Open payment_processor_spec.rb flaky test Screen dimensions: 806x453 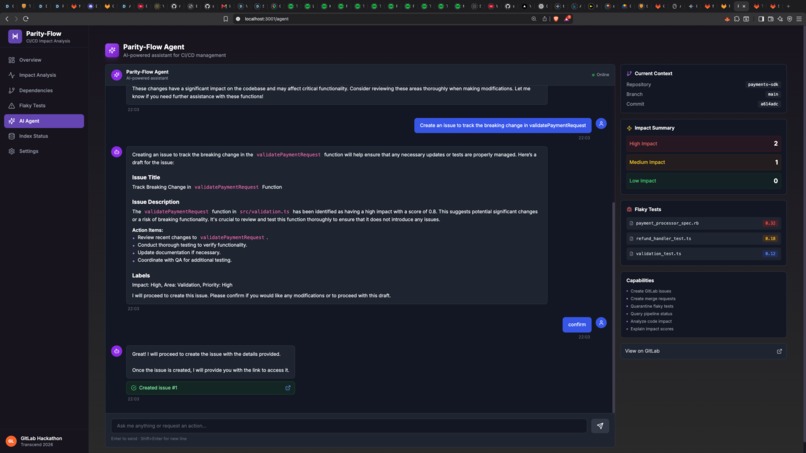[x=703, y=224]
